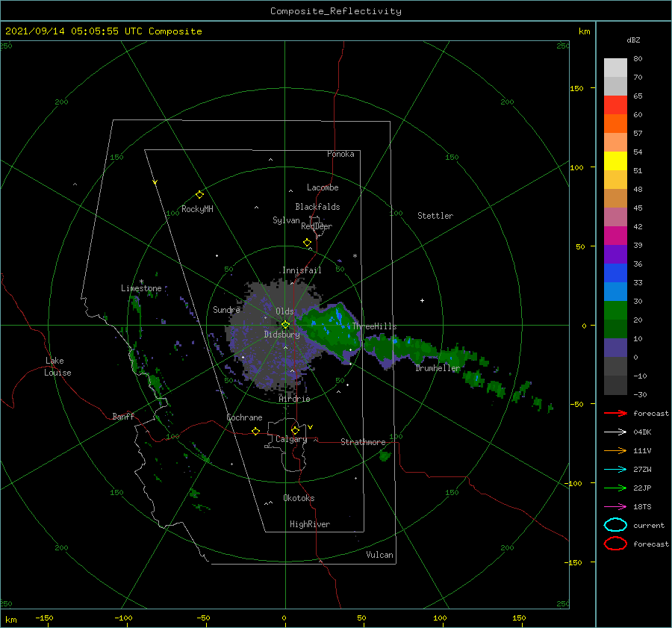Click the Innisfail city label

302,270
